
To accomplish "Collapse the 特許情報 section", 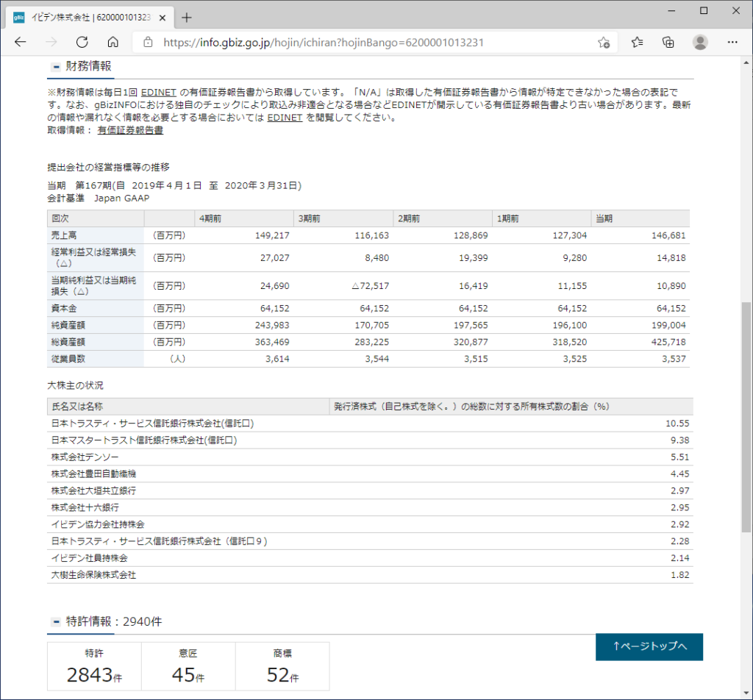I will point(56,622).
